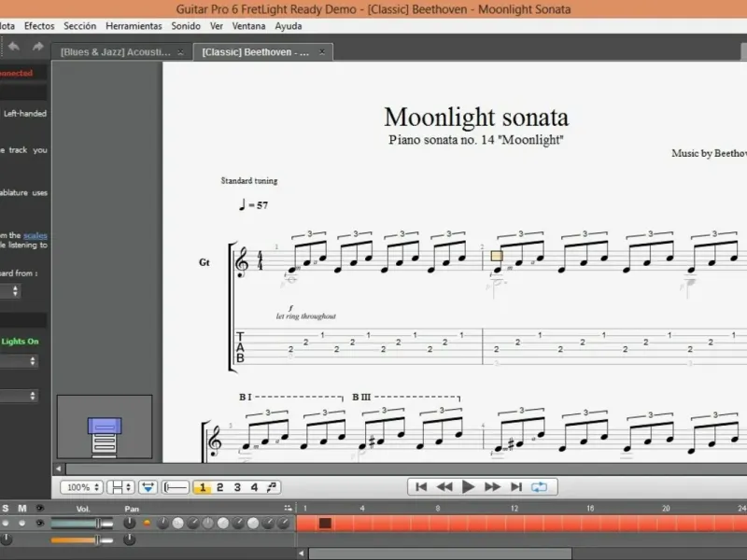This screenshot has height=560, width=747.
Task: Adjust the orange master volume slider
Action: coord(82,540)
